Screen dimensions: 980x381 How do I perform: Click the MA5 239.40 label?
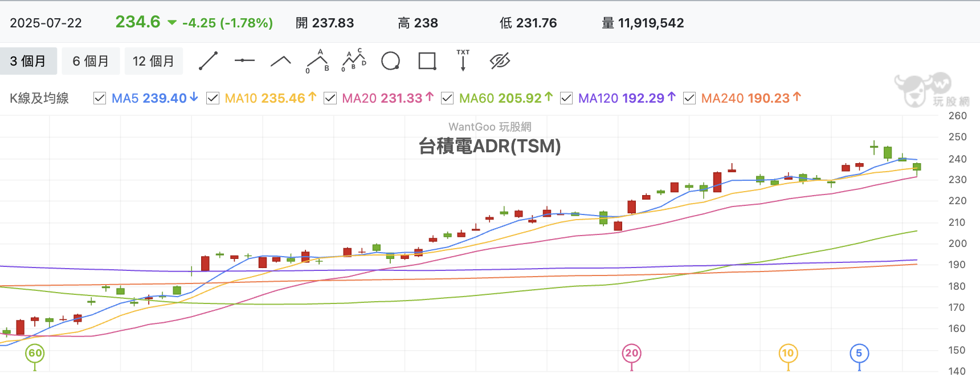[155, 98]
